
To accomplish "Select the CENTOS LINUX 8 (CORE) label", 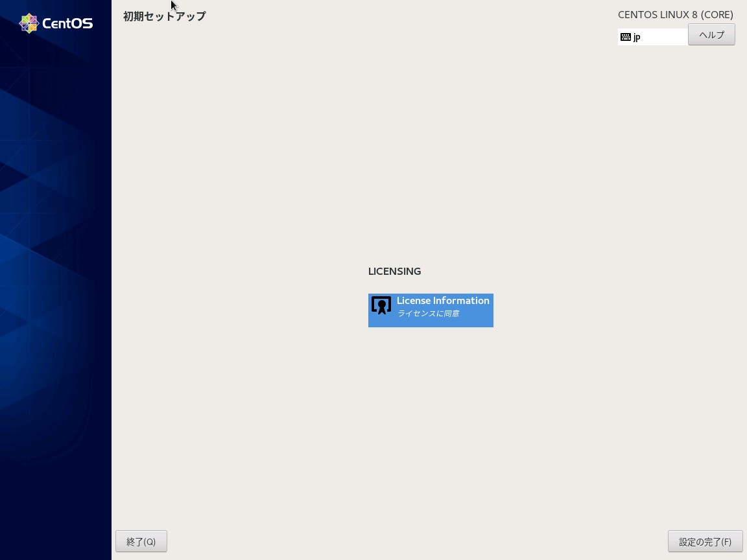I will pos(675,14).
